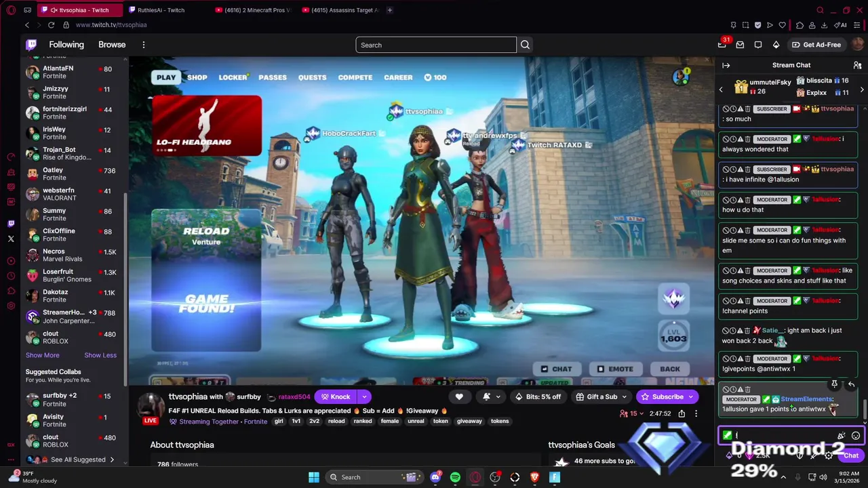The height and width of the screenshot is (488, 868).
Task: Open chat settings gear icon
Action: pos(828,455)
